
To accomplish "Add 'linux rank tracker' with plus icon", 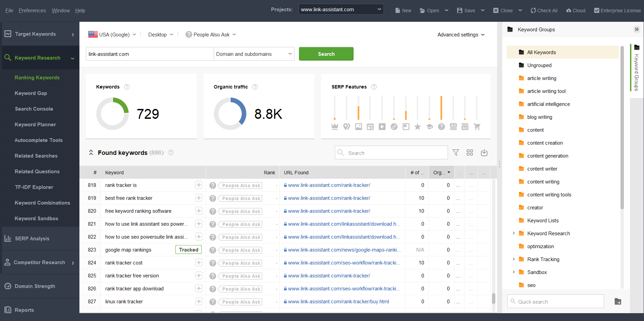I will point(199,301).
